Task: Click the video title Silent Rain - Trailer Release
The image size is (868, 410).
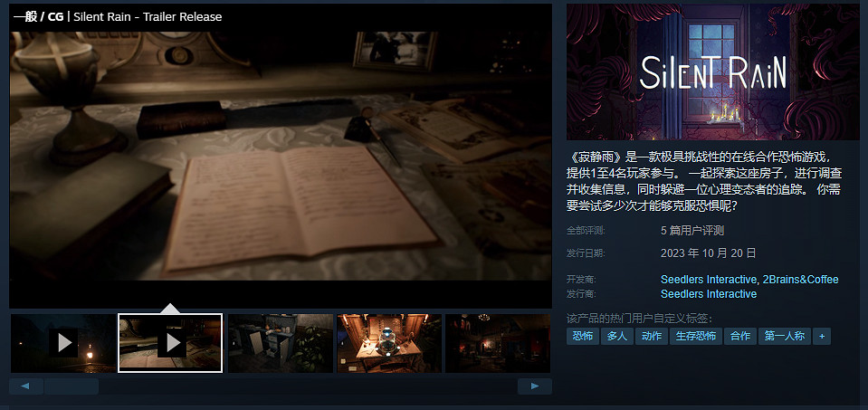Action: pos(148,16)
